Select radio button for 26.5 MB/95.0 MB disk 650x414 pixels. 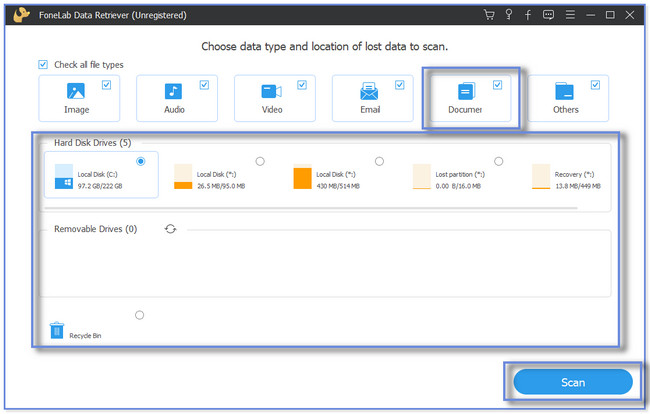(x=260, y=161)
